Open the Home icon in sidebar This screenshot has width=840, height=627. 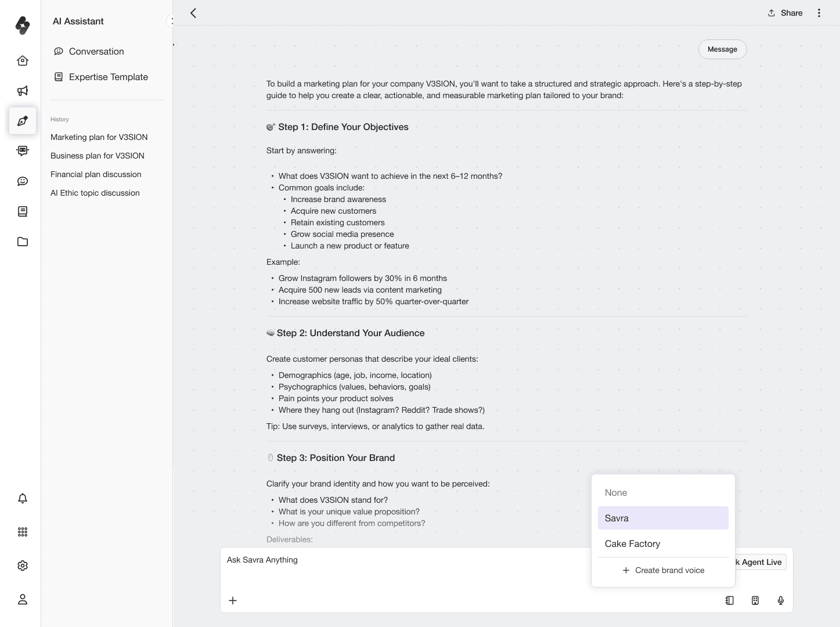point(23,60)
